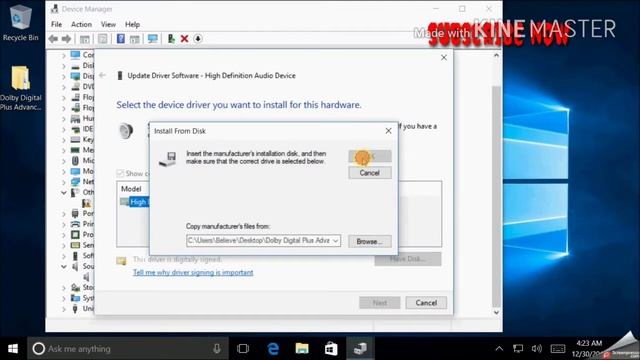Select the Network adapters icon in the tree
This screenshot has height=360, width=640.
tap(76, 182)
